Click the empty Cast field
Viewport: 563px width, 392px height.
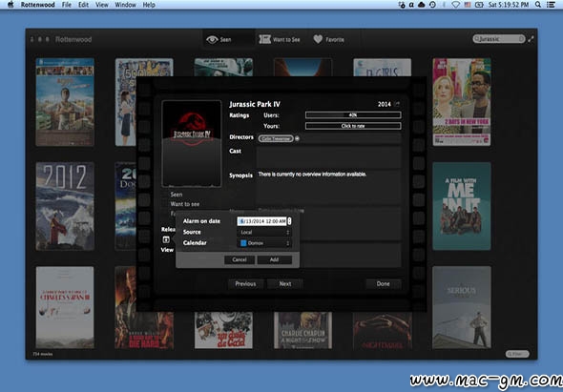(x=328, y=156)
